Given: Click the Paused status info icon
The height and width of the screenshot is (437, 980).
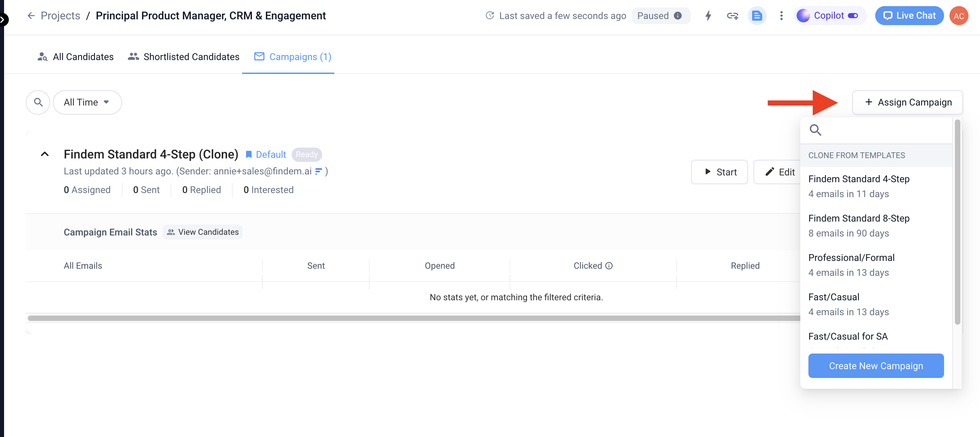Looking at the screenshot, I should (x=678, y=16).
